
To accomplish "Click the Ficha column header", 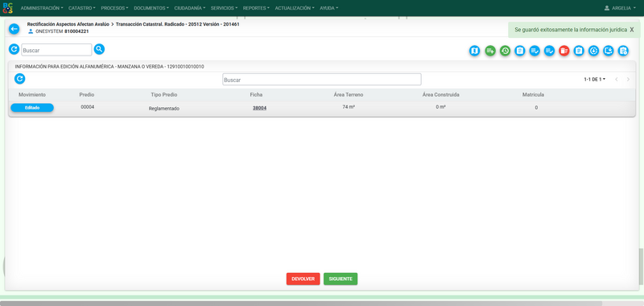I will pyautogui.click(x=256, y=95).
